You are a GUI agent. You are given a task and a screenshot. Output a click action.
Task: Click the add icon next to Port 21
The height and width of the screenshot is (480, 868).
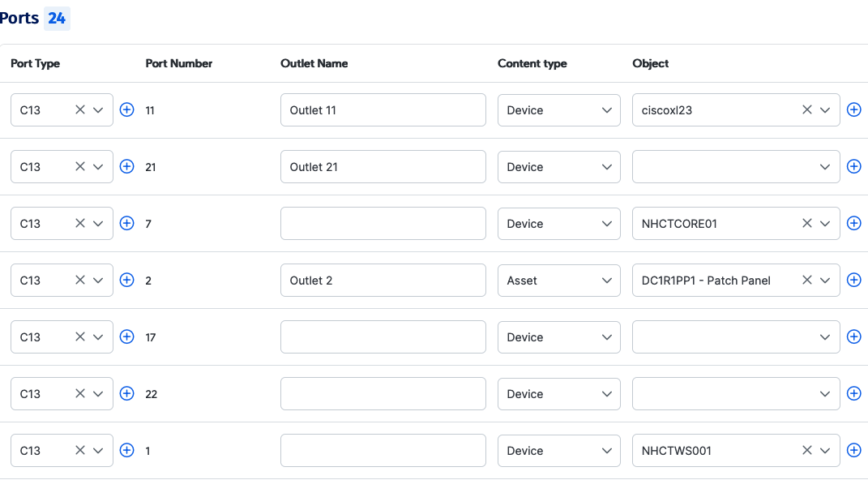[126, 166]
